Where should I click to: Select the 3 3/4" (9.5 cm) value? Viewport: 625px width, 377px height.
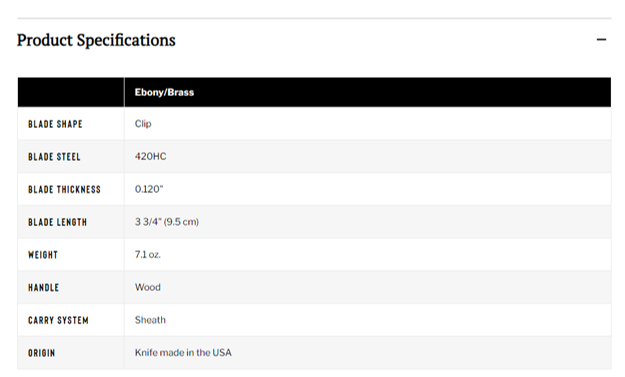[167, 222]
